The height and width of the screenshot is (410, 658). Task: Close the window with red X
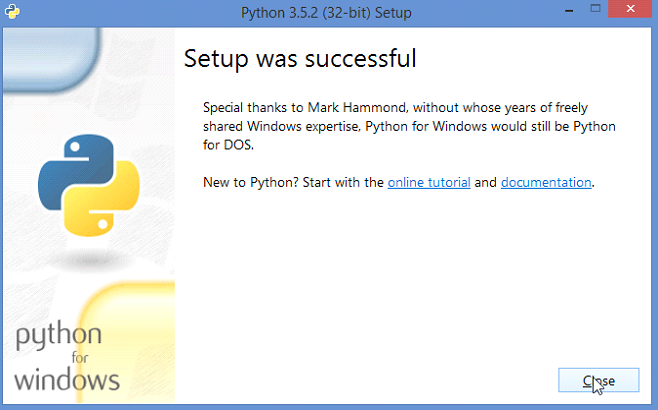(630, 9)
